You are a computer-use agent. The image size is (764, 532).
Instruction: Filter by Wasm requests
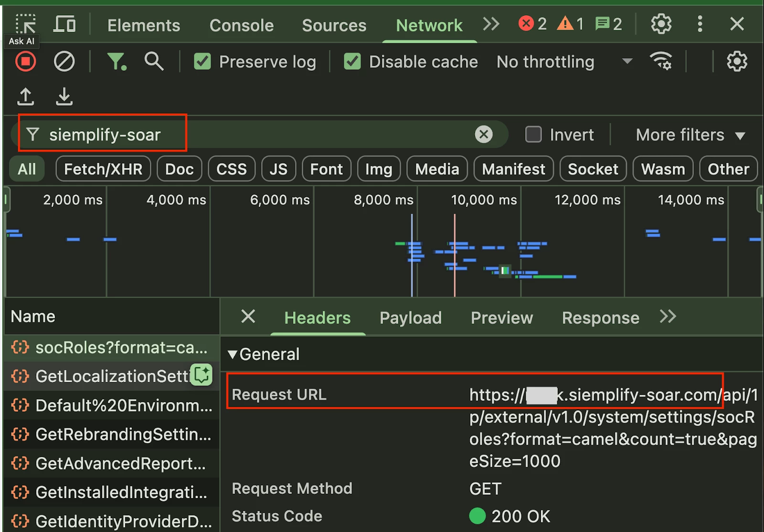663,169
